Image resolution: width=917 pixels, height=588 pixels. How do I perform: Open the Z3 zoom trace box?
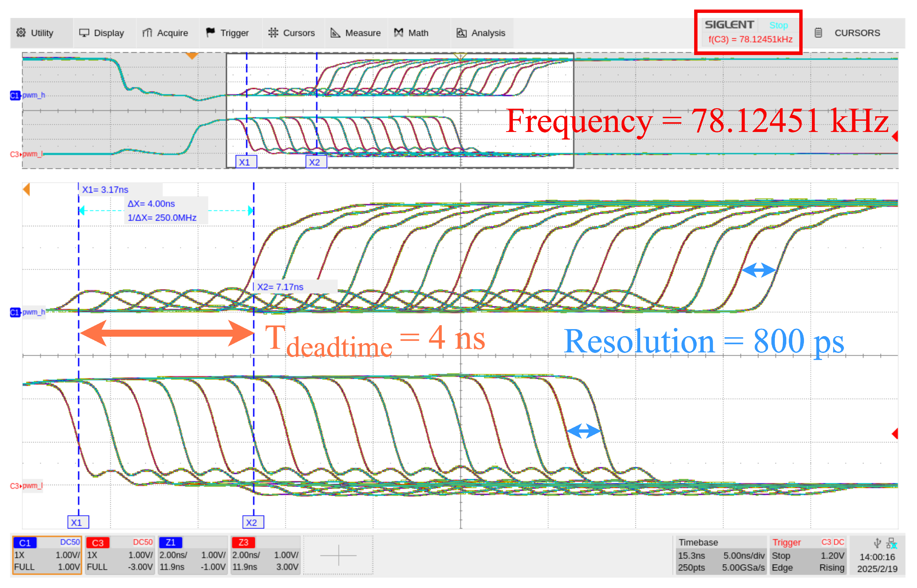[x=266, y=555]
